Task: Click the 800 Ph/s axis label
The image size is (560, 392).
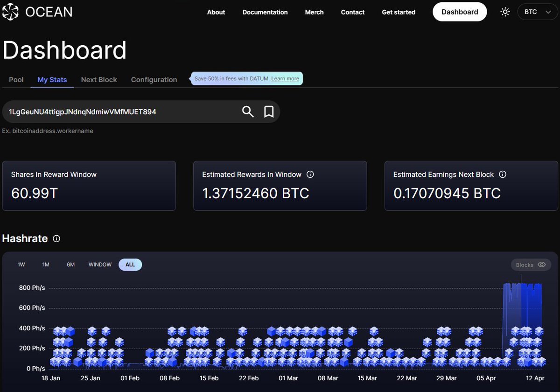Action: 32,288
